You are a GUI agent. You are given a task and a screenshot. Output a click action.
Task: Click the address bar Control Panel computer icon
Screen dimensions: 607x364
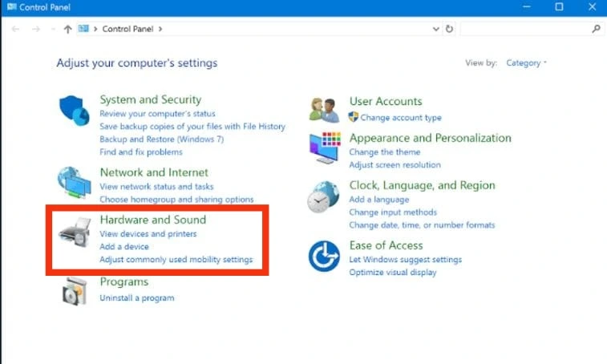coord(83,29)
